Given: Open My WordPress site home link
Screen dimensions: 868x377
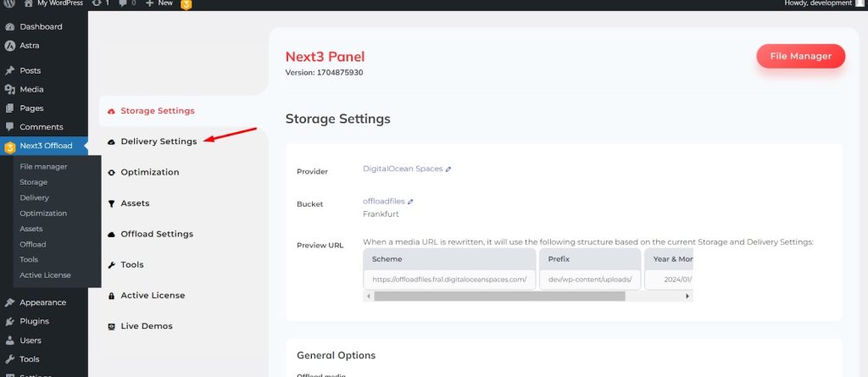Looking at the screenshot, I should 53,3.
